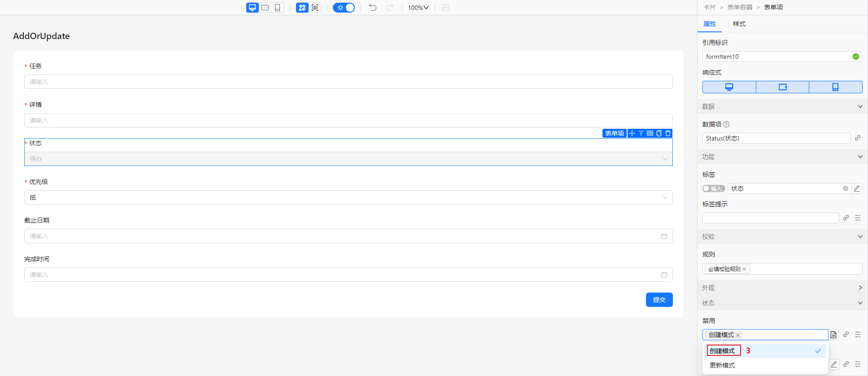The height and width of the screenshot is (376, 868).
Task: Switch to the 样式 tab
Action: (x=739, y=24)
